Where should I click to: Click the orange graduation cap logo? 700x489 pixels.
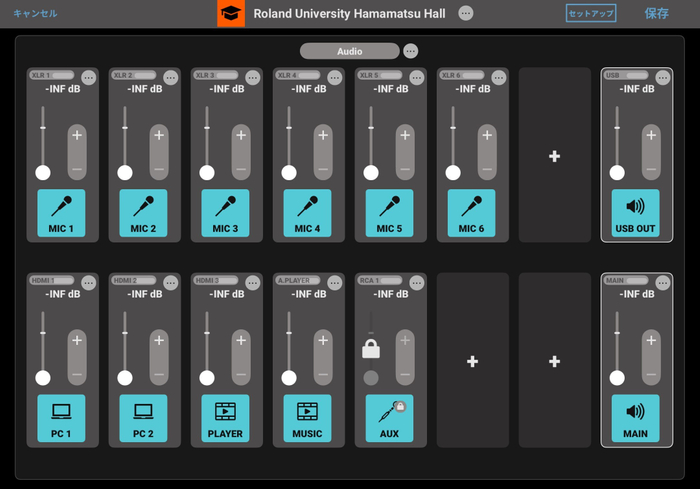(x=231, y=13)
